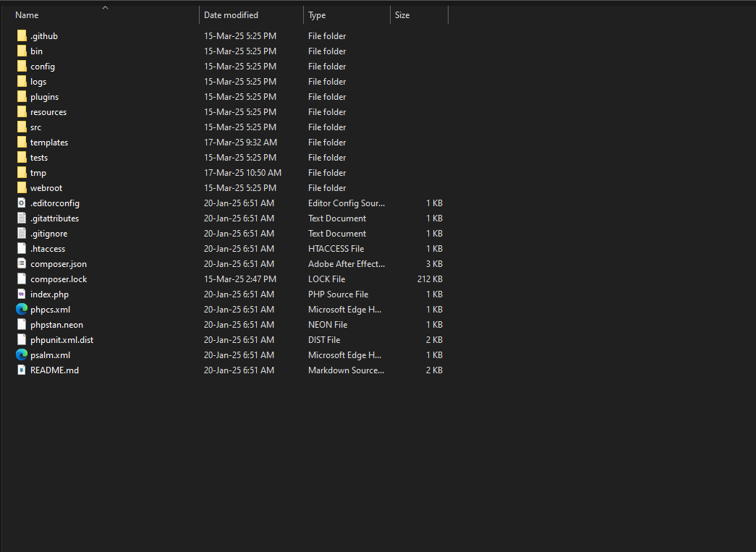Screen dimensions: 756x552
Task: Click the .htaccess blank file icon
Action: (x=22, y=248)
